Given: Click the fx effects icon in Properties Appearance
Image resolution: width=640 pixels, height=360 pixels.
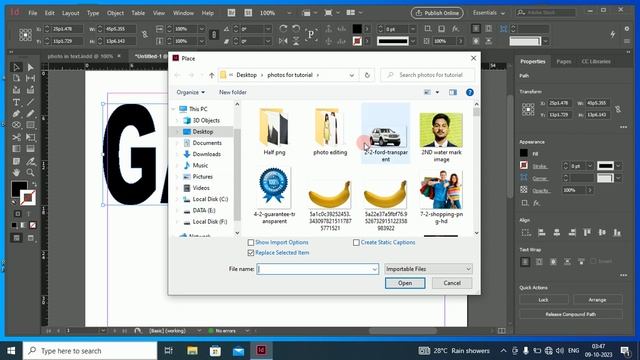Looking at the screenshot, I should coord(537,203).
